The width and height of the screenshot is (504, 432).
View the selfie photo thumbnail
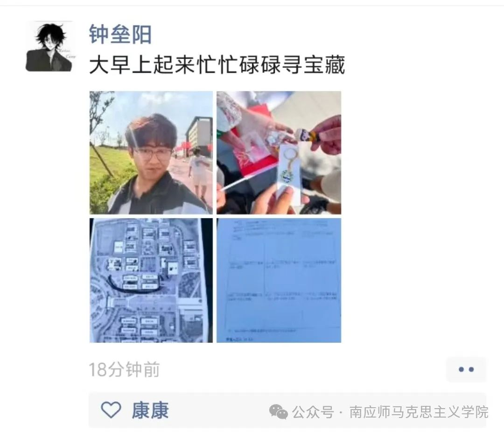(x=151, y=153)
